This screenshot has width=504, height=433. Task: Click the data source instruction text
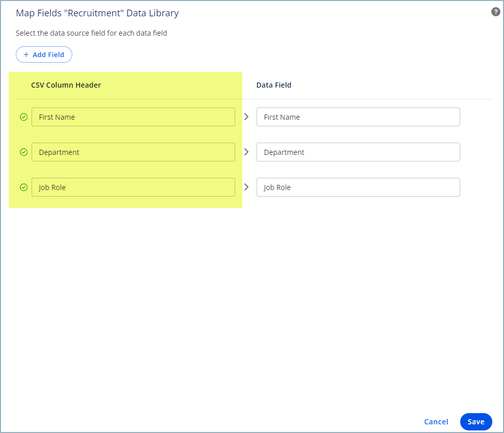(x=92, y=33)
